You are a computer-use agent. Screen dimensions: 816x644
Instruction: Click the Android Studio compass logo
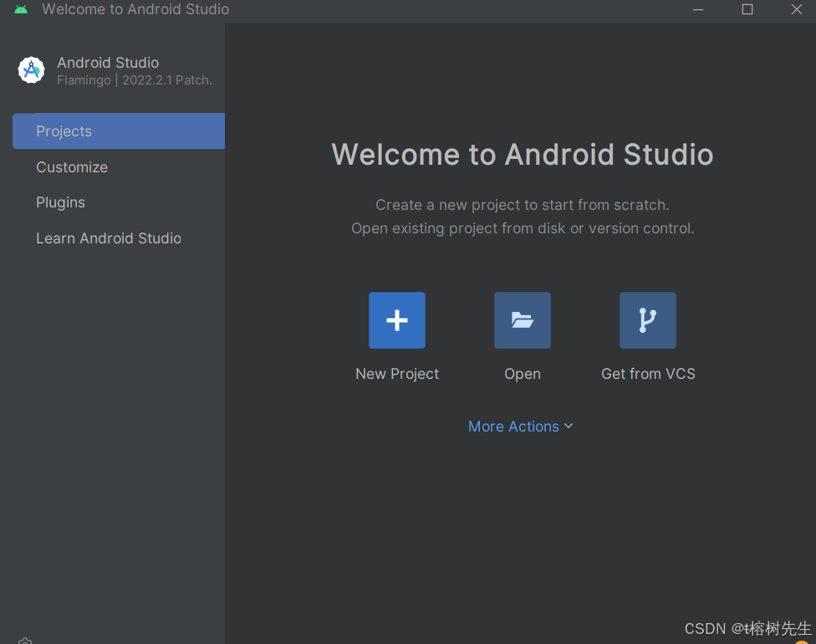31,69
